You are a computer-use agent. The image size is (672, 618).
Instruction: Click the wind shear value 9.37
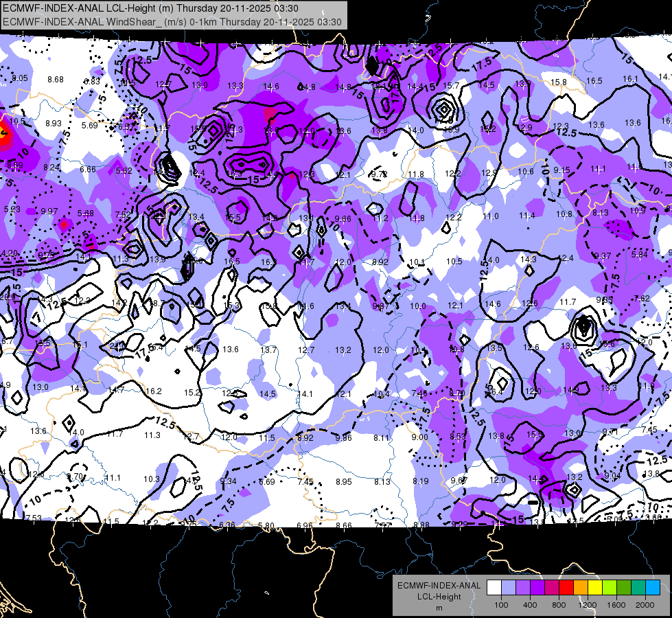tap(603, 256)
